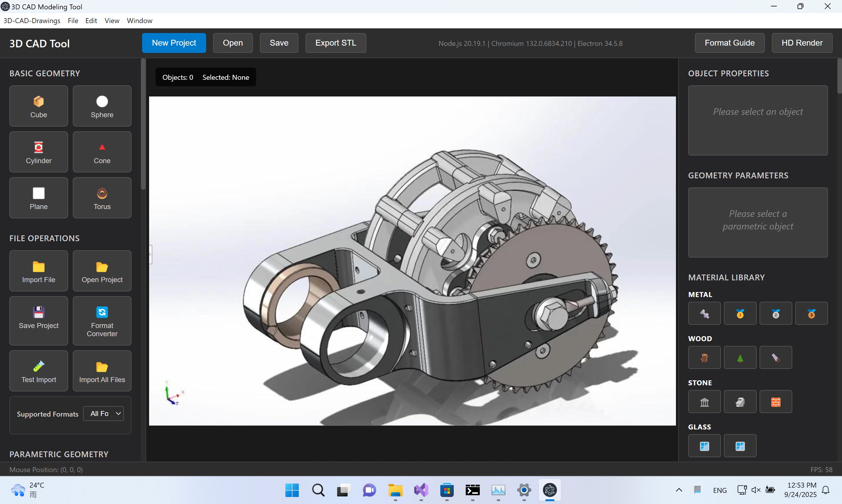Select the Sphere primitive tool
Viewport: 842px width, 504px height.
coord(102,106)
